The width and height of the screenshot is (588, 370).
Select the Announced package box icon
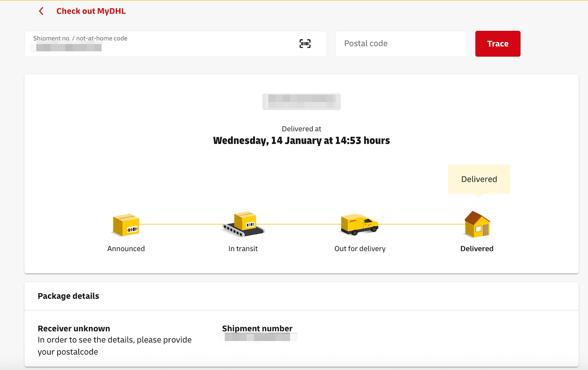[x=126, y=225]
